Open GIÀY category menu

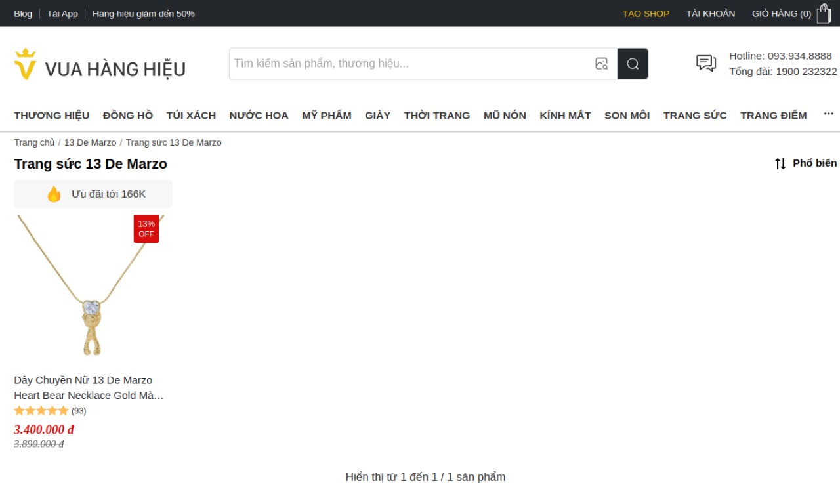point(378,115)
